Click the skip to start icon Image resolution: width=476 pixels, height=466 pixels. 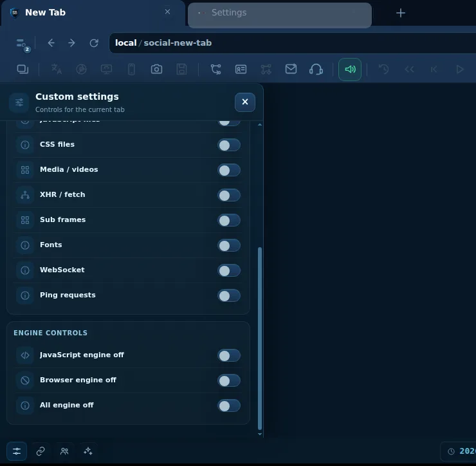click(x=434, y=70)
